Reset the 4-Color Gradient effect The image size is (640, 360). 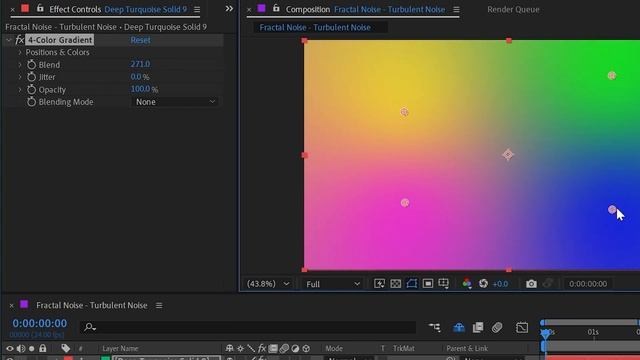click(x=140, y=40)
